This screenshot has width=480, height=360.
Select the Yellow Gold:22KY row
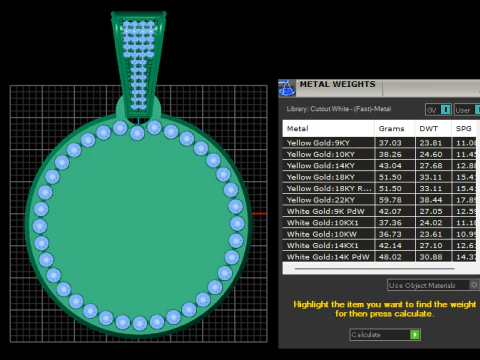(x=379, y=200)
